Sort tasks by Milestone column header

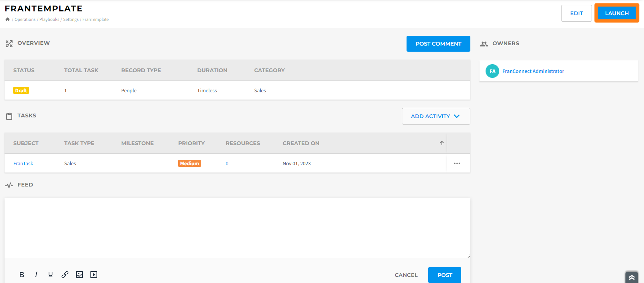pos(138,143)
